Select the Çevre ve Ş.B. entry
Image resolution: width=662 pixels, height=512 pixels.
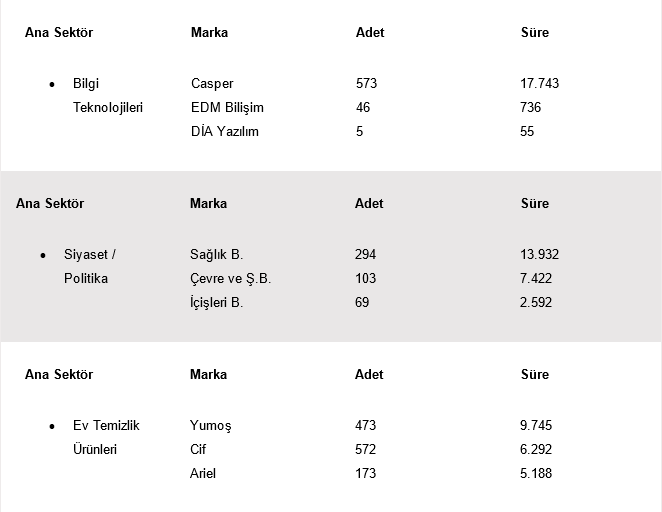click(x=230, y=278)
